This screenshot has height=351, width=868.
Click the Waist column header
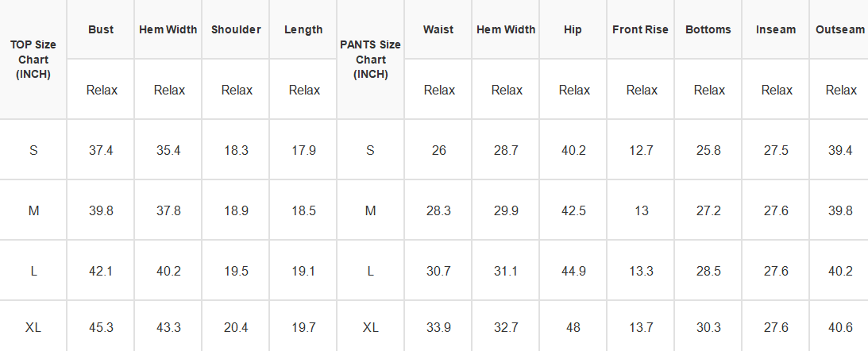[438, 29]
